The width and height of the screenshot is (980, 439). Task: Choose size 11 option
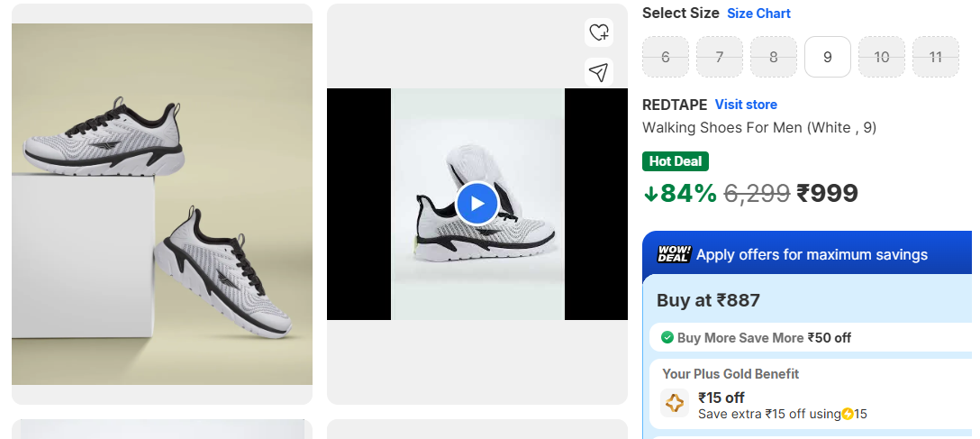[x=936, y=57]
